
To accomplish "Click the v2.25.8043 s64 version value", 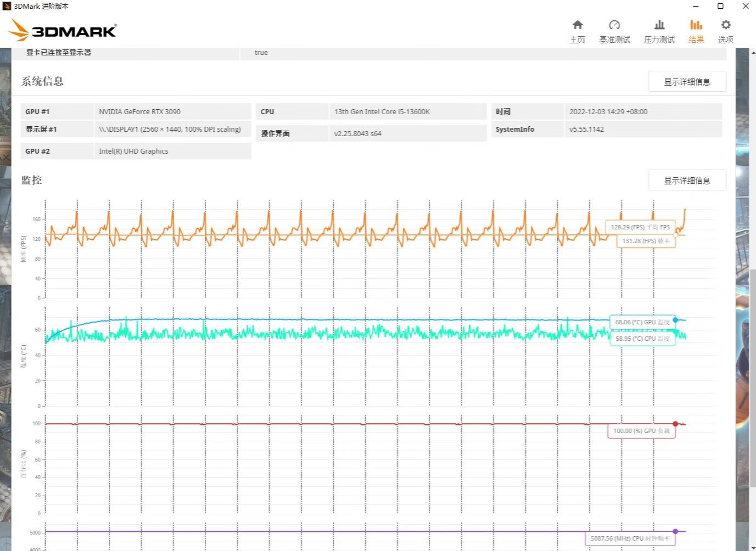I will click(357, 133).
